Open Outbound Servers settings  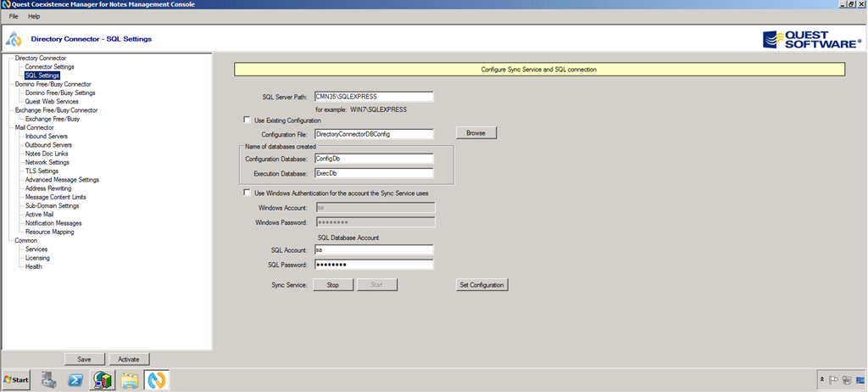[48, 145]
